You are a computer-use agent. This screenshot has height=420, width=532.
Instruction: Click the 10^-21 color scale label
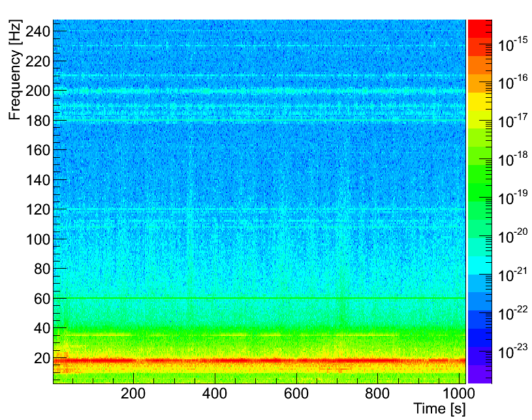coord(512,275)
